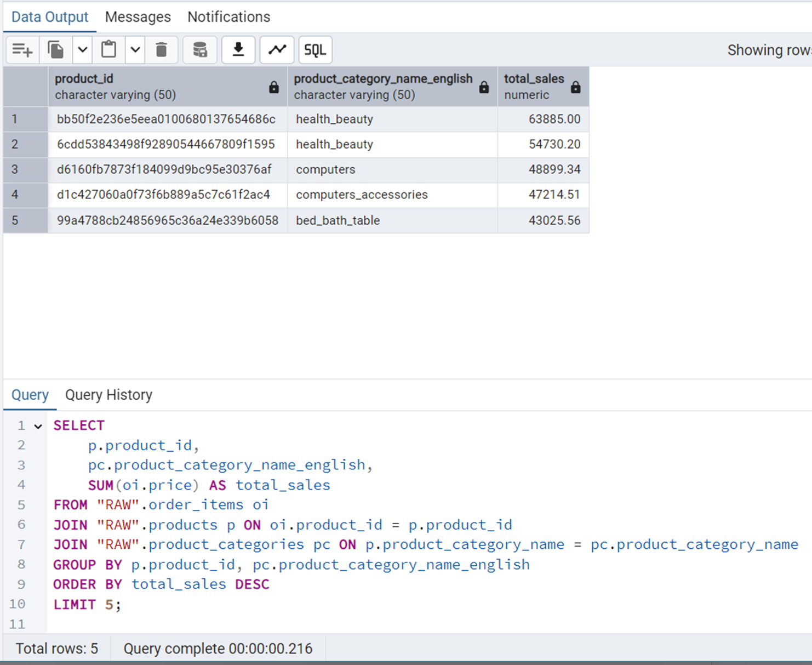Click the Save data changes icon

click(x=200, y=50)
